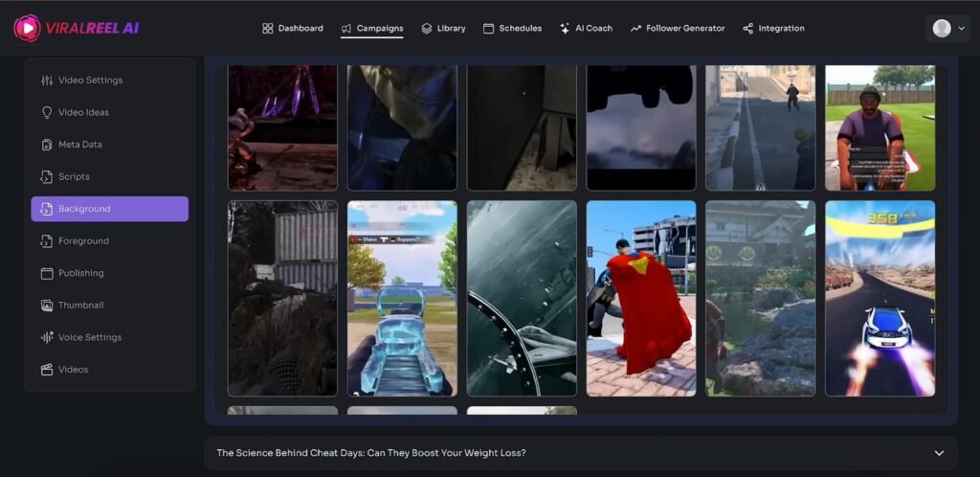Open the Integration tab
The width and height of the screenshot is (980, 477).
point(773,28)
